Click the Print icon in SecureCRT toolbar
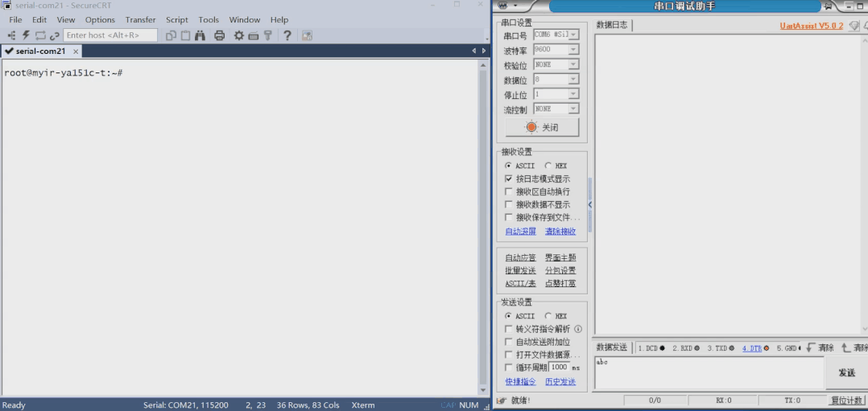The width and height of the screenshot is (868, 411). tap(219, 35)
